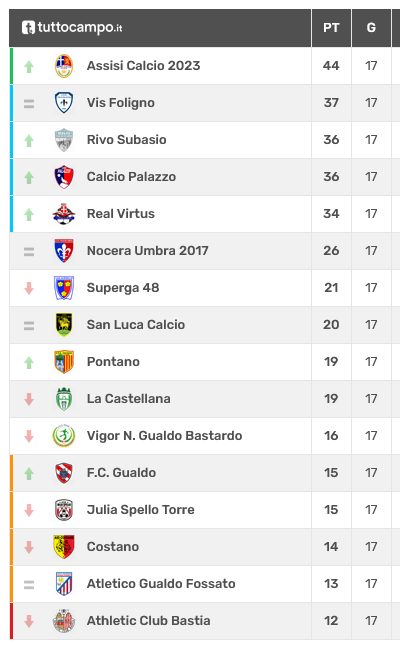Screen dimensions: 400x651
Task: Open the Rivo Subasio team link
Action: [127, 140]
